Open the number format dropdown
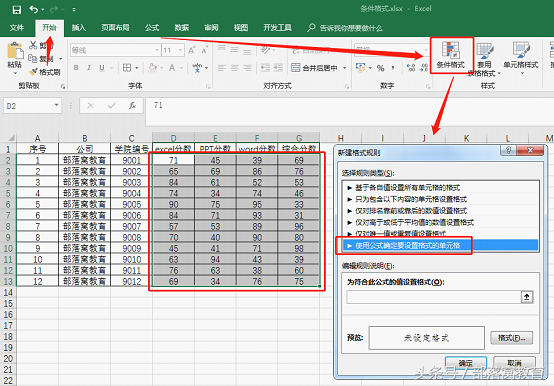The height and width of the screenshot is (386, 554). point(425,51)
